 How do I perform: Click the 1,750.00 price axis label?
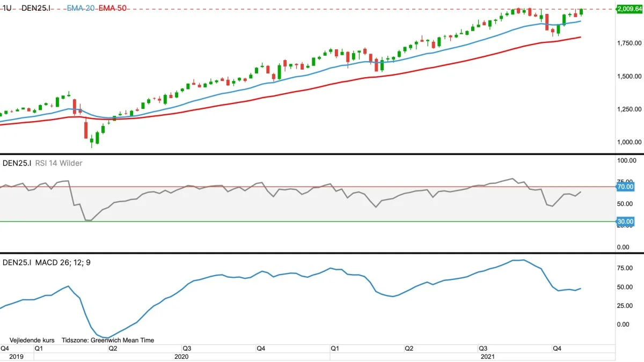point(630,43)
